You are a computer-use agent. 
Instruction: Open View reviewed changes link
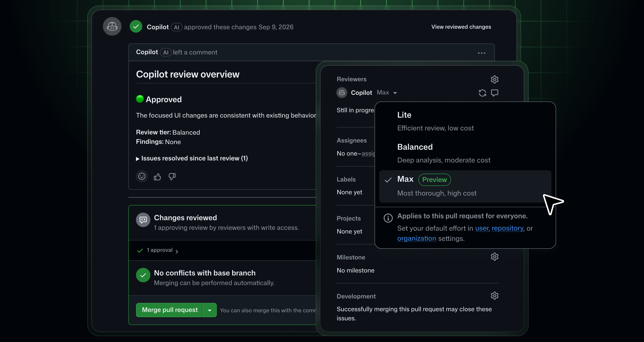click(461, 27)
